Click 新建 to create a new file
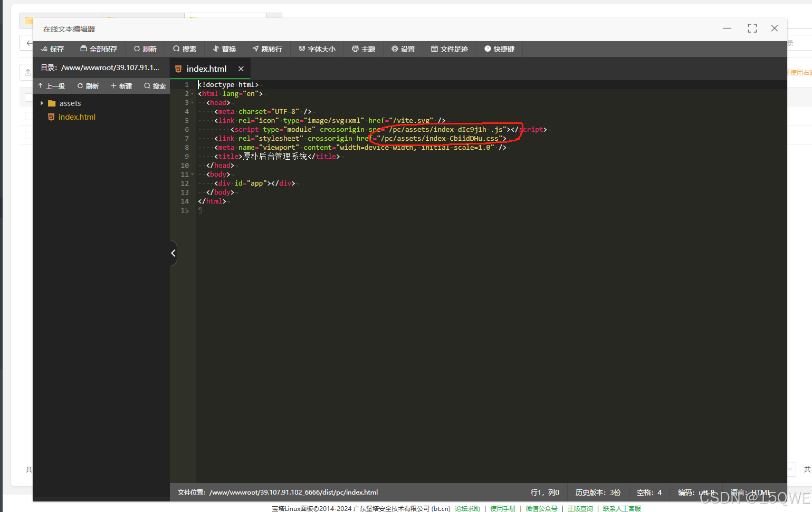The image size is (812, 512). pyautogui.click(x=121, y=86)
